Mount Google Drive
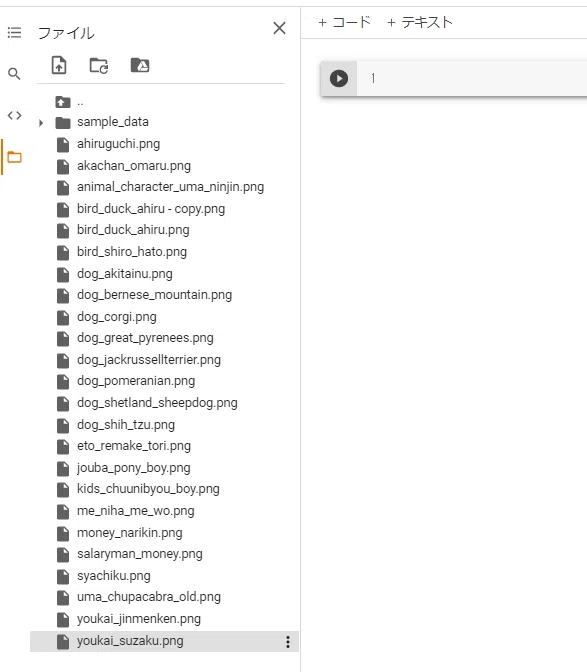 click(140, 65)
